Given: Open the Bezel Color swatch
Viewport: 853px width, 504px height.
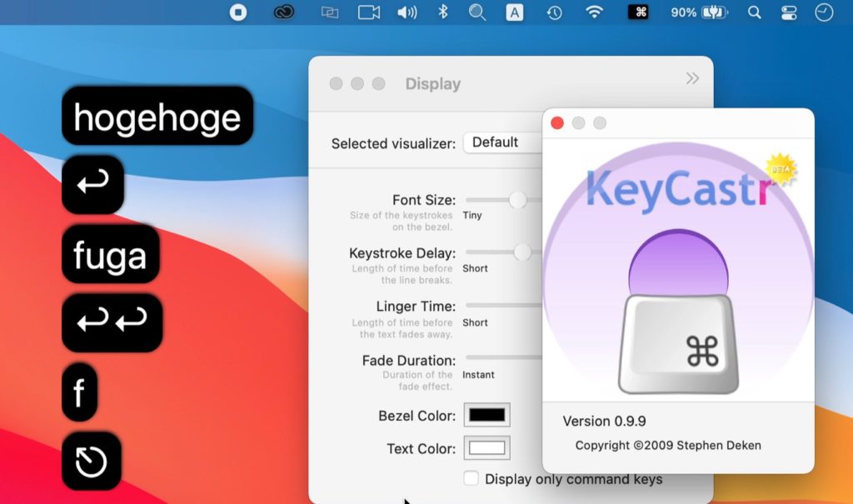Looking at the screenshot, I should pyautogui.click(x=486, y=415).
